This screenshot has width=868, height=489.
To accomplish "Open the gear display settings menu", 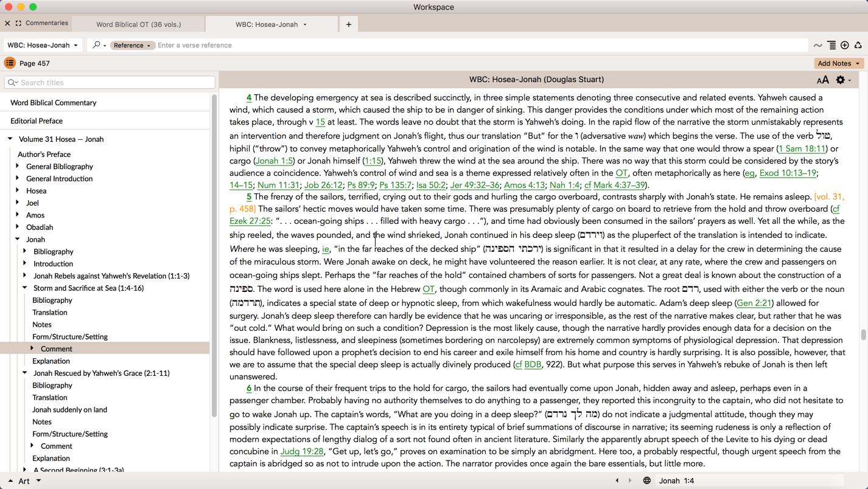I will pos(843,80).
